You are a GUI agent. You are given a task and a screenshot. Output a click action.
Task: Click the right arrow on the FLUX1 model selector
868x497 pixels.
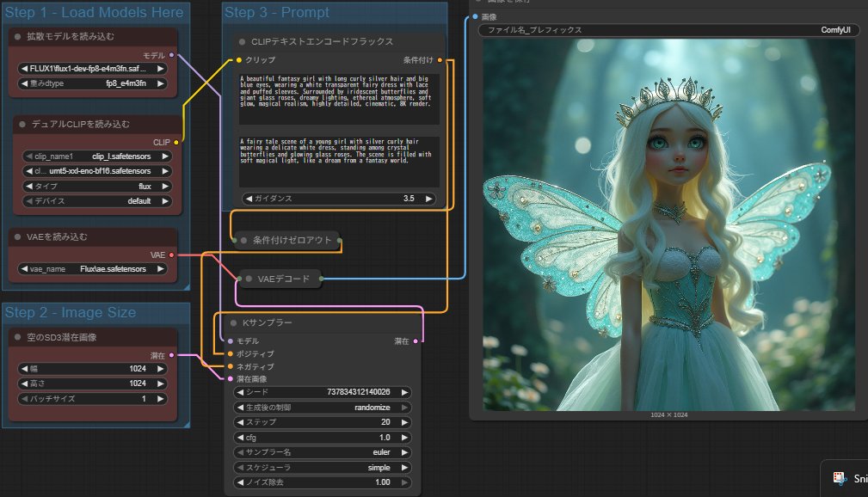coord(161,69)
